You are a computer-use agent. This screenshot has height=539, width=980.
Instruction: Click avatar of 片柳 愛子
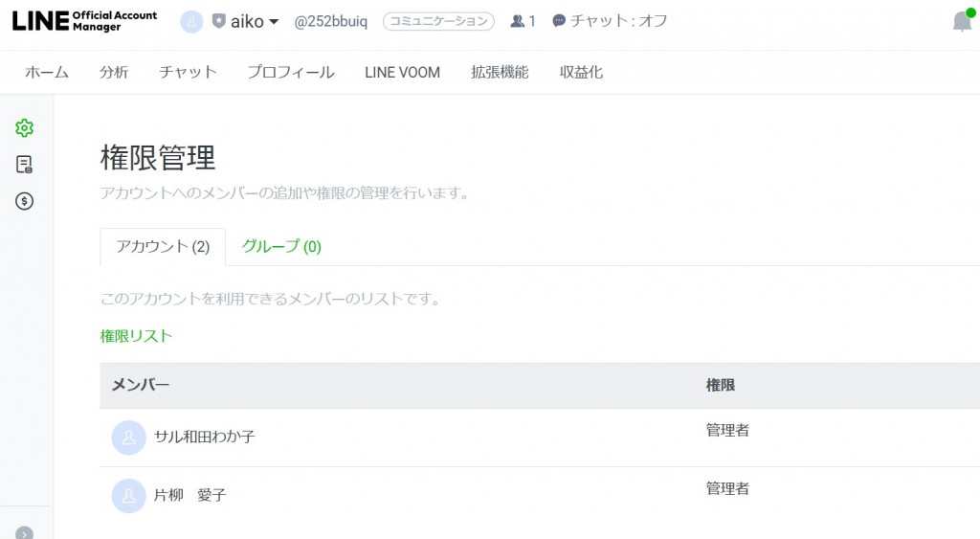click(x=129, y=496)
